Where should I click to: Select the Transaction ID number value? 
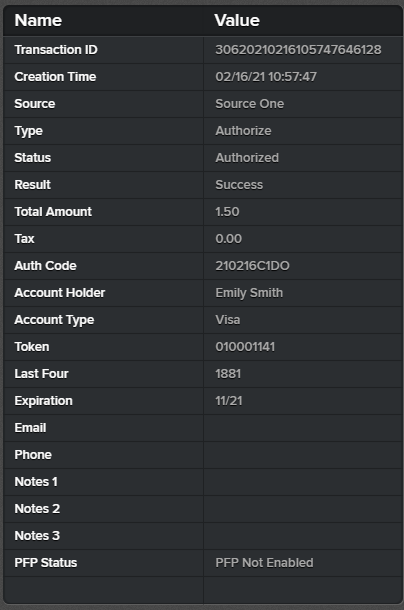click(298, 50)
